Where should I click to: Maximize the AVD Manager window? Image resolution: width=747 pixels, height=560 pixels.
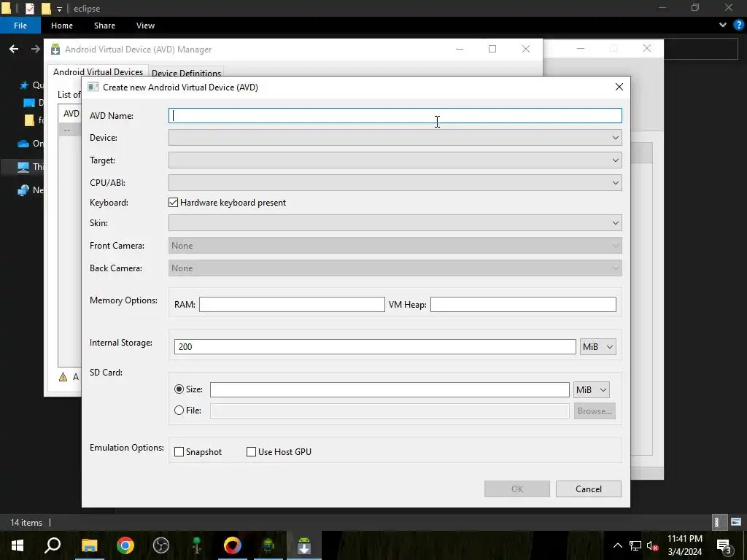(x=492, y=49)
